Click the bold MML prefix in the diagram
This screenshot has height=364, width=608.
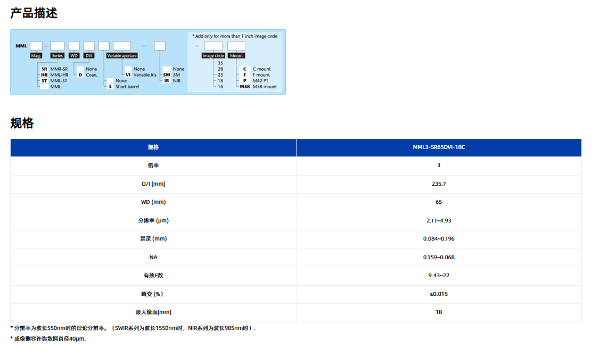[21, 46]
